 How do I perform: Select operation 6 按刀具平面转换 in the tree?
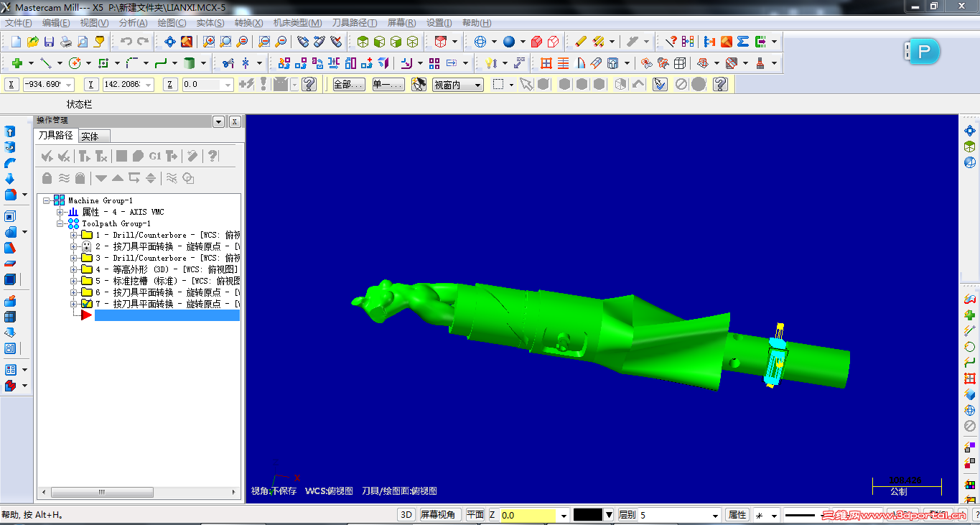[x=168, y=292]
